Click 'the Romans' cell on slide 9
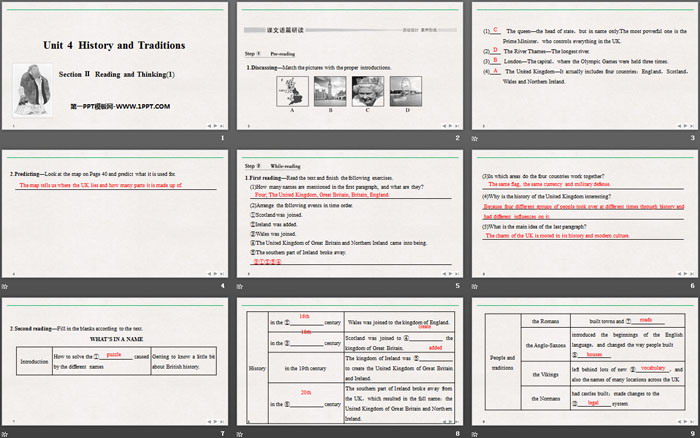 (x=546, y=321)
